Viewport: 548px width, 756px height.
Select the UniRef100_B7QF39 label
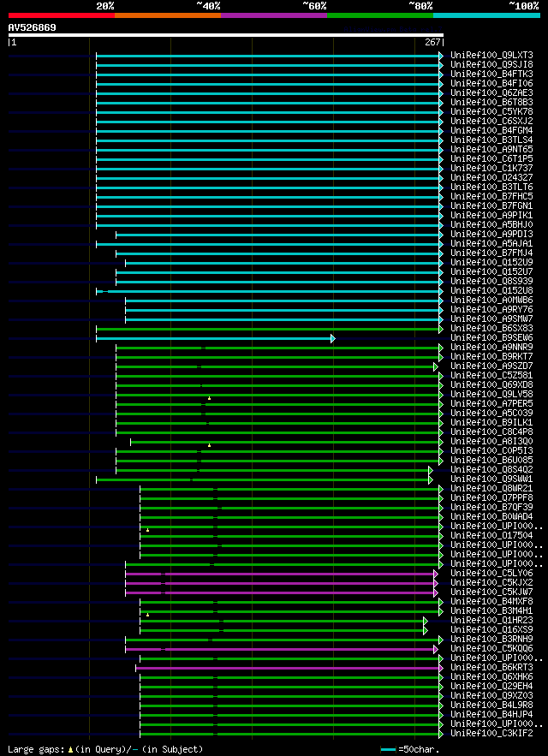(491, 508)
